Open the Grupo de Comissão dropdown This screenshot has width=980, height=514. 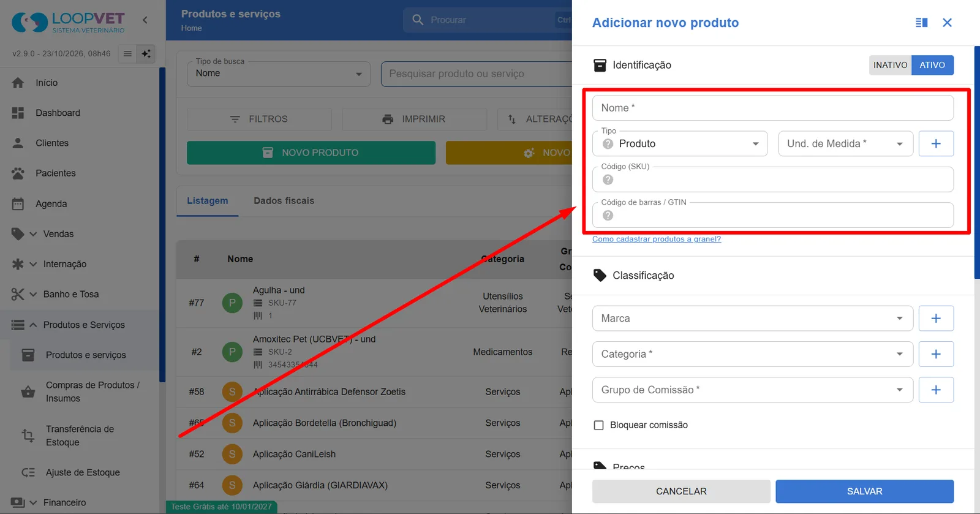(753, 390)
